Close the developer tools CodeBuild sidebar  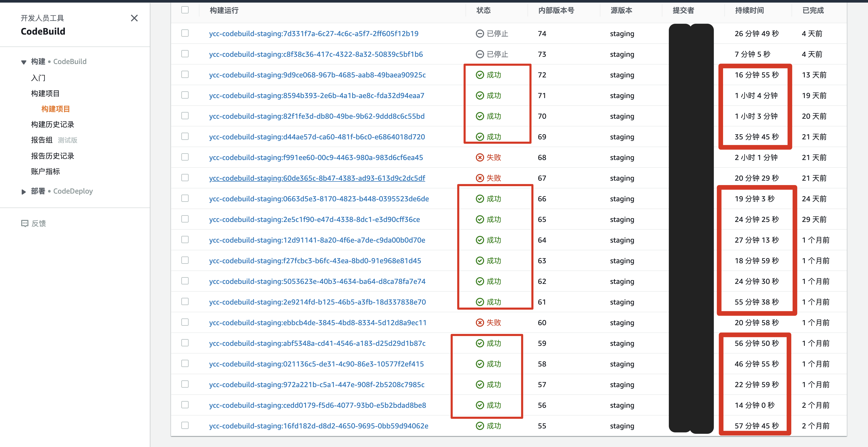click(x=134, y=18)
